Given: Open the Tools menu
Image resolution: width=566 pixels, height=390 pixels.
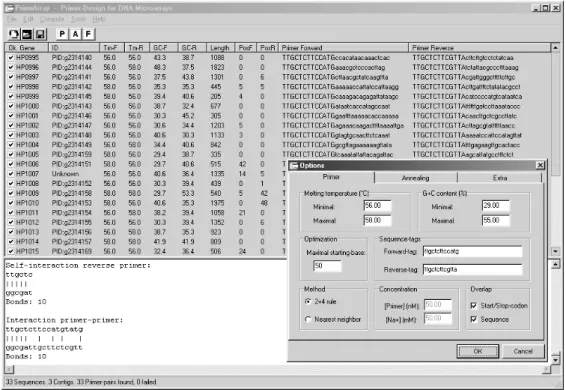Looking at the screenshot, I should point(78,19).
